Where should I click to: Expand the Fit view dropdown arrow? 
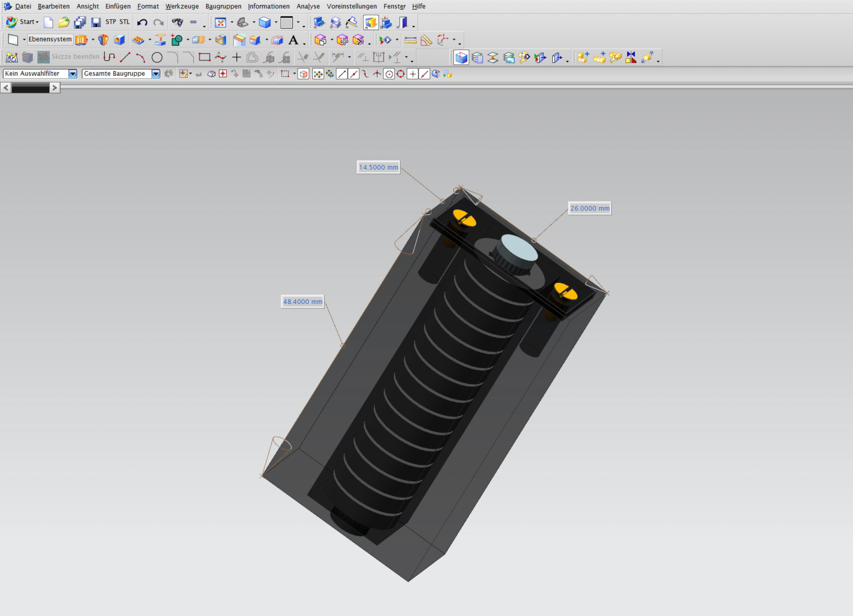[x=232, y=22]
